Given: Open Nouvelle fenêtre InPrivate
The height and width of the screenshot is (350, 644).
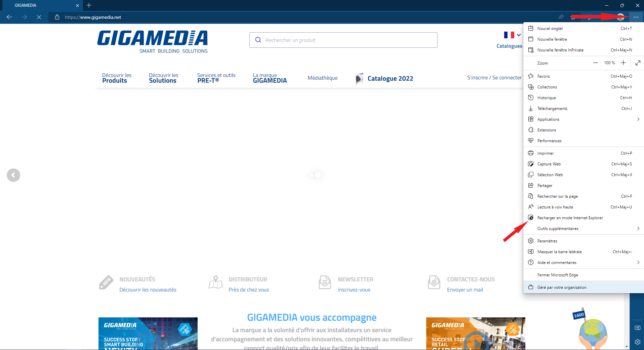Looking at the screenshot, I should (583, 50).
